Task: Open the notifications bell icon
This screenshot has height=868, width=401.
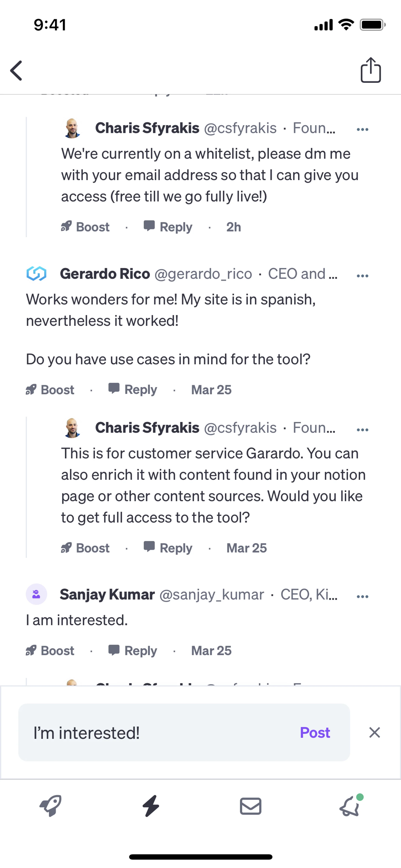Action: (x=350, y=806)
